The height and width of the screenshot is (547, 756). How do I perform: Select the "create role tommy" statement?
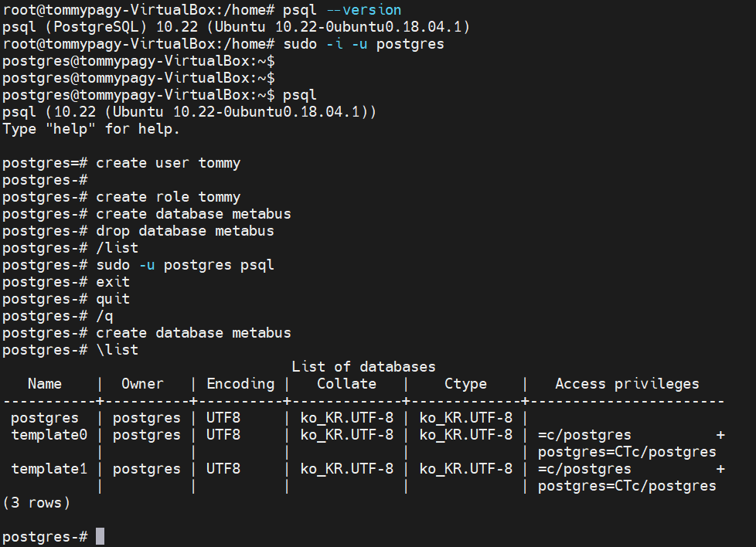point(168,197)
